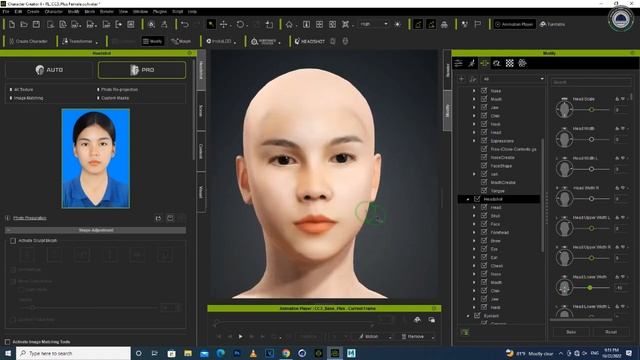Click the play button in Animation Player
The height and width of the screenshot is (360, 640).
[x=240, y=336]
